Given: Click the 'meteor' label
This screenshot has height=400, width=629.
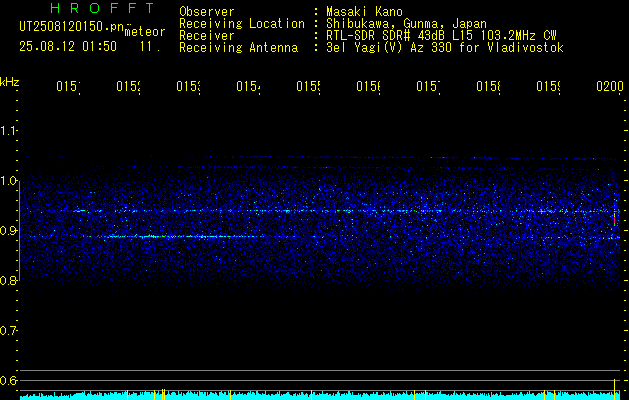Looking at the screenshot, I should pyautogui.click(x=145, y=32).
